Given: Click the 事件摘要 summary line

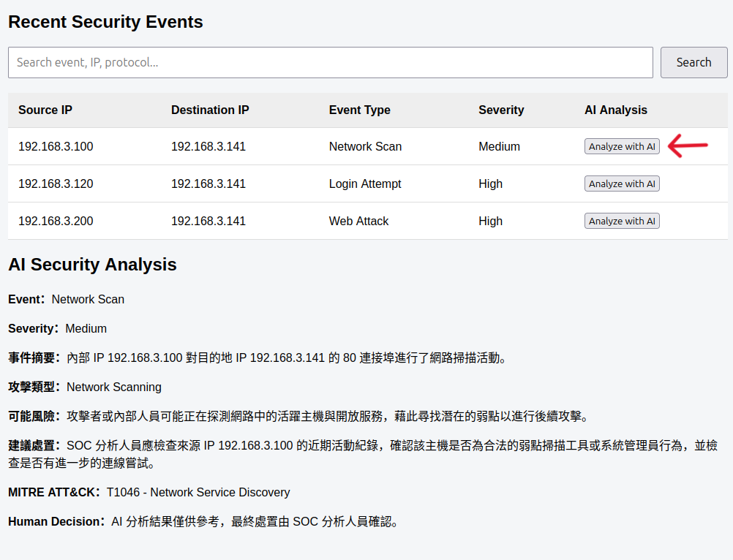Looking at the screenshot, I should point(258,357).
